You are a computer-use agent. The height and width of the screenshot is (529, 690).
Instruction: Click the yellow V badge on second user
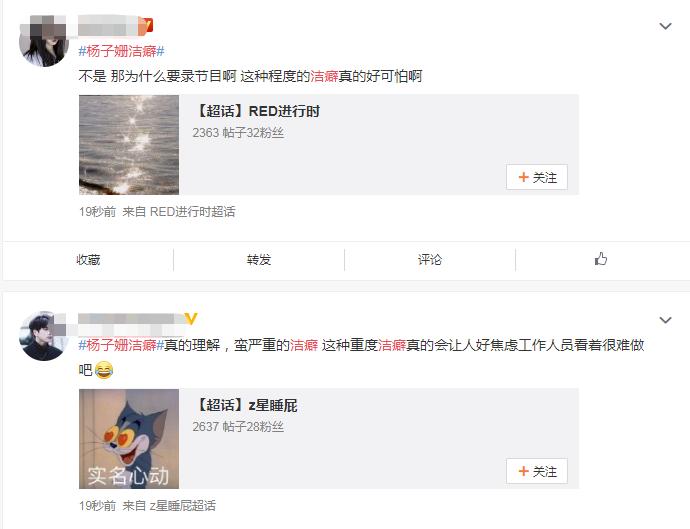pos(191,318)
